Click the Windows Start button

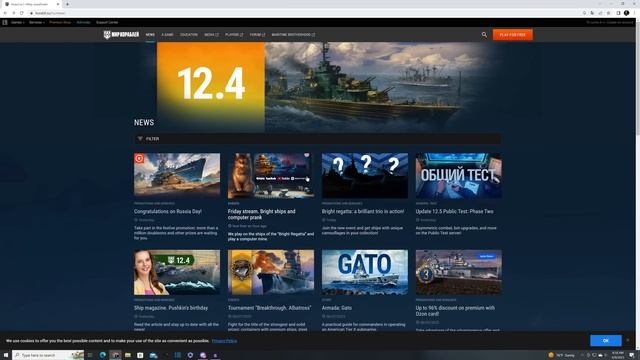pyautogui.click(x=6, y=355)
